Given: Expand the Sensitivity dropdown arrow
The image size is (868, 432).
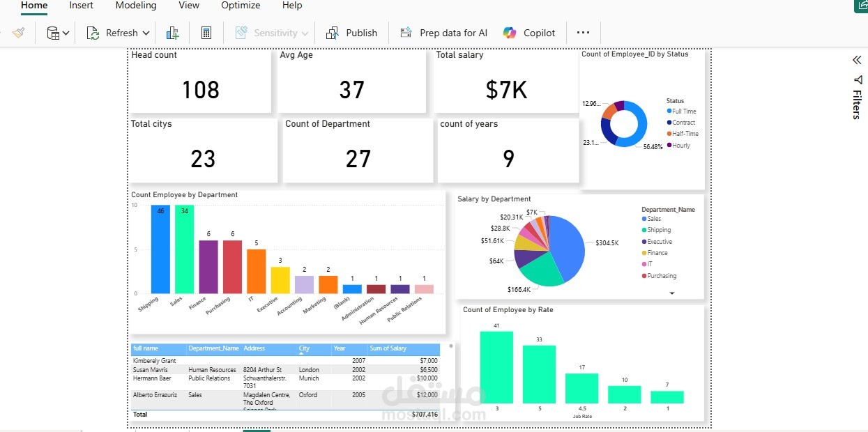Looking at the screenshot, I should [304, 33].
